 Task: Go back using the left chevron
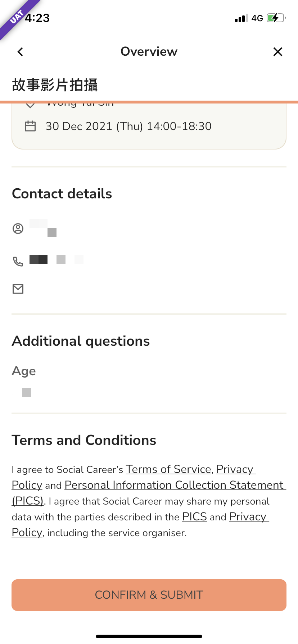pos(20,52)
